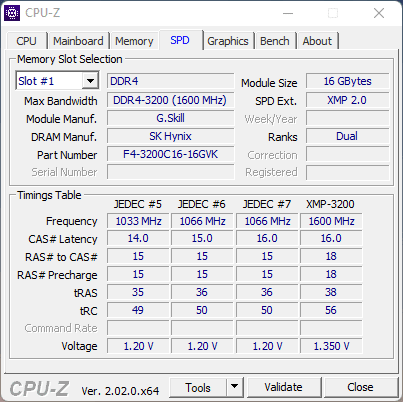The image size is (403, 402).
Task: Click the CAS# Latency row label
Action: pos(63,239)
